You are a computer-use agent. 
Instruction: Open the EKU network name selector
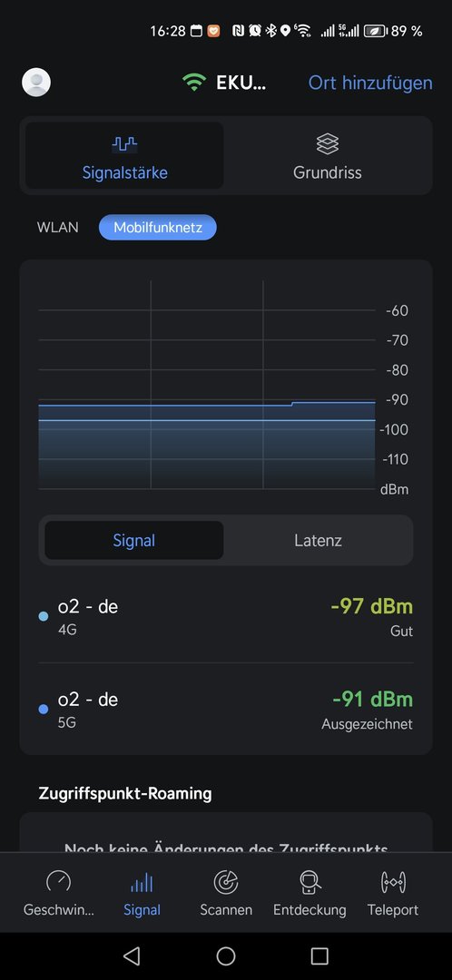pyautogui.click(x=241, y=83)
